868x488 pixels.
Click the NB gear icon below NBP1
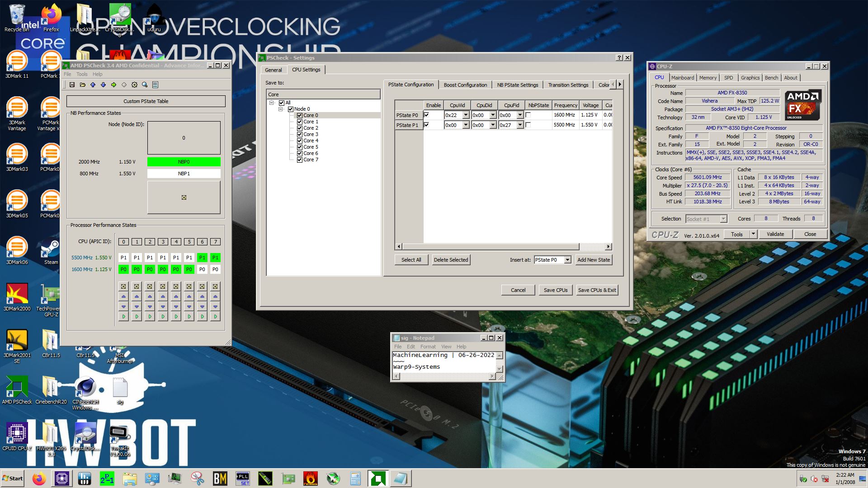[x=184, y=197]
